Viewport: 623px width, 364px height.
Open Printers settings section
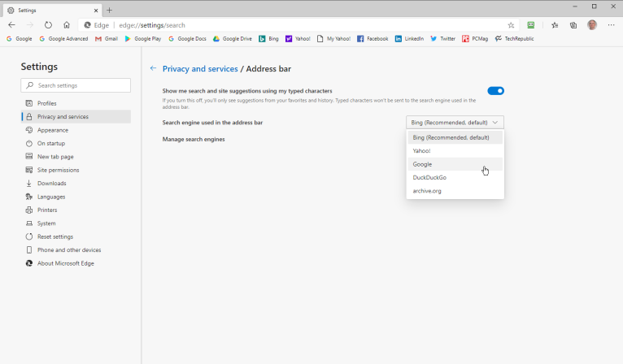click(x=76, y=210)
